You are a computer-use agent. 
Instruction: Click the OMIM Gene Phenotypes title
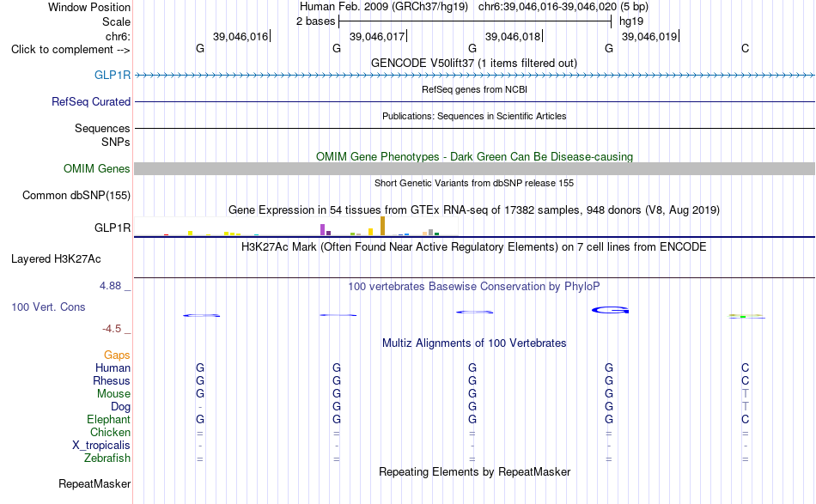point(474,156)
